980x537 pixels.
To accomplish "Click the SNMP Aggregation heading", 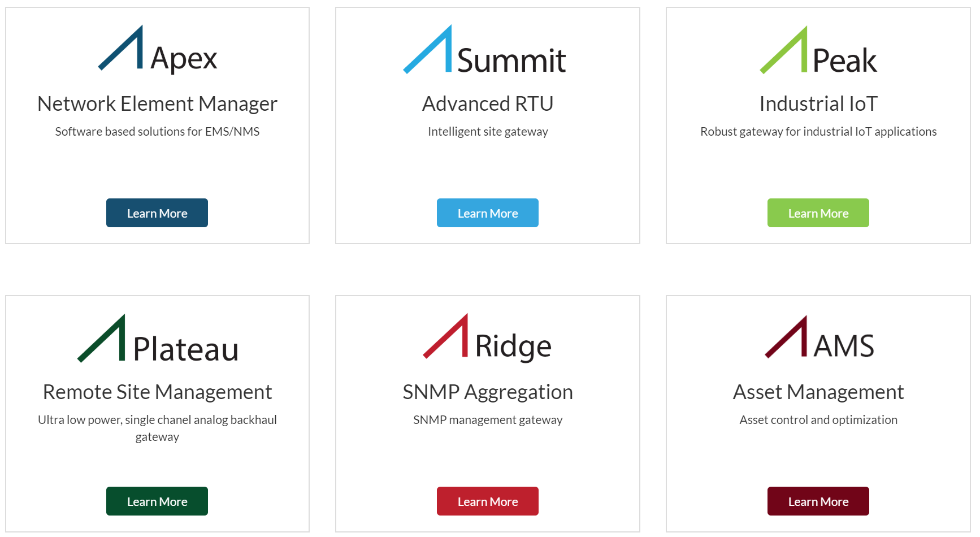I will coord(488,392).
